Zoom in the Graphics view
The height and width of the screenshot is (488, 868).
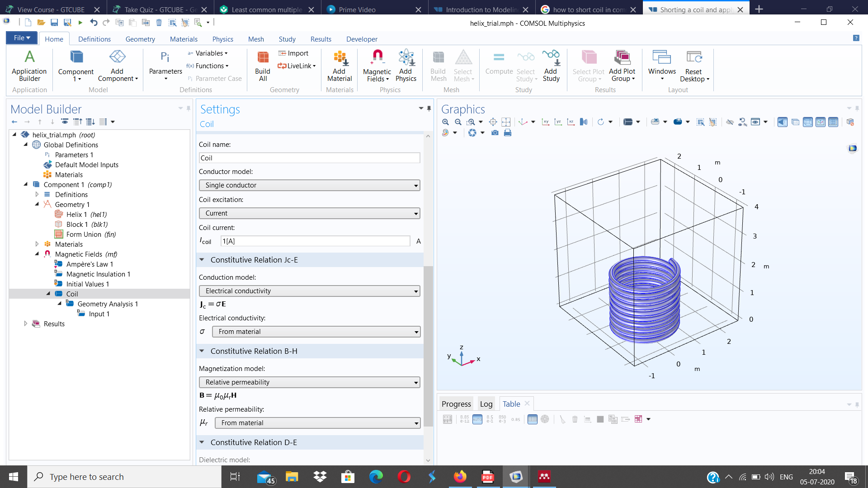click(x=445, y=122)
